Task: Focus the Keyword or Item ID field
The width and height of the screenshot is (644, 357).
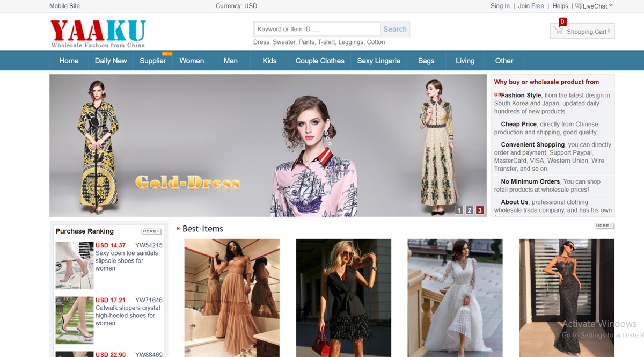Action: (317, 29)
